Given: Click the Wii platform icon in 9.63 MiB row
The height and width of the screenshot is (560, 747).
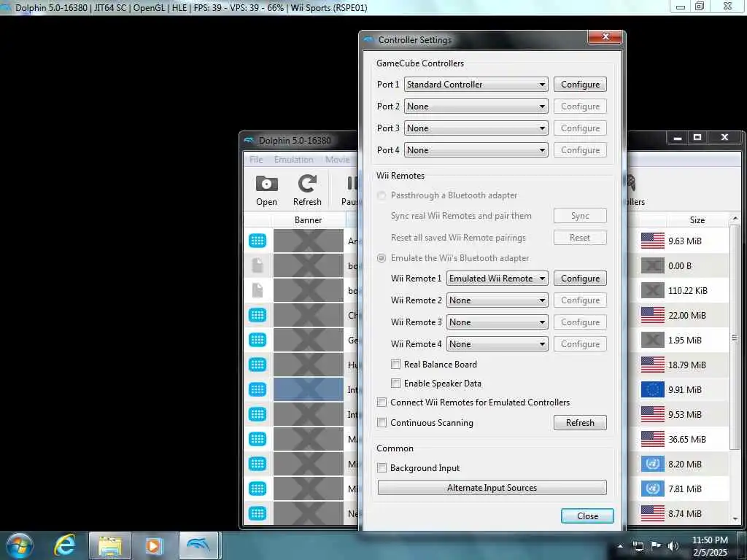Looking at the screenshot, I should pyautogui.click(x=258, y=241).
